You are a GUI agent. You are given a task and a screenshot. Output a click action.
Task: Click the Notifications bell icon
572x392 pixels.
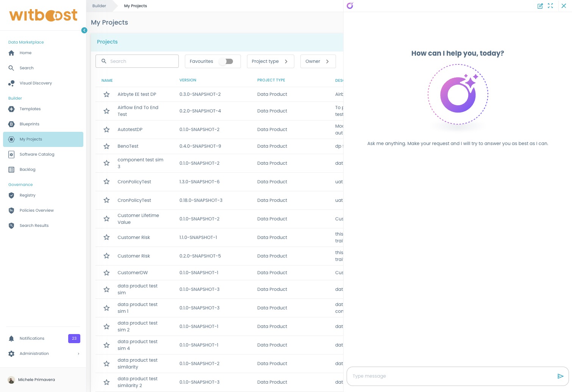(x=11, y=339)
